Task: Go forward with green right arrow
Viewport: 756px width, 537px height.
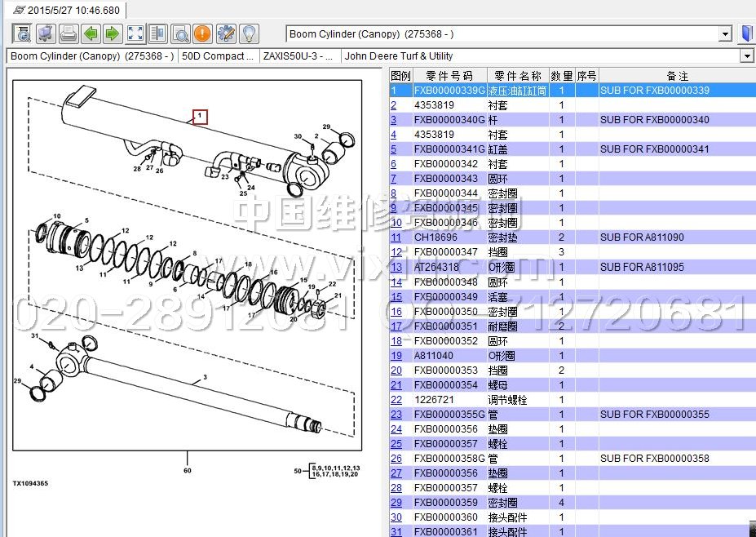Action: [113, 33]
